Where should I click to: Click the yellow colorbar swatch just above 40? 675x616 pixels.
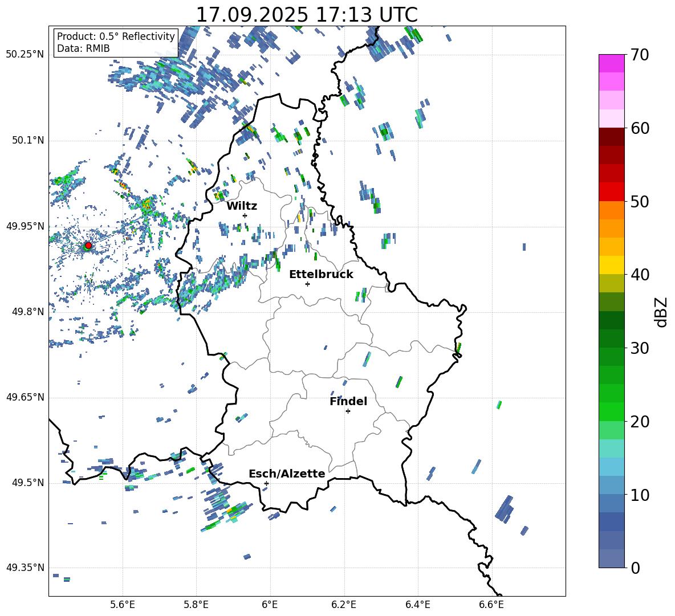(612, 265)
